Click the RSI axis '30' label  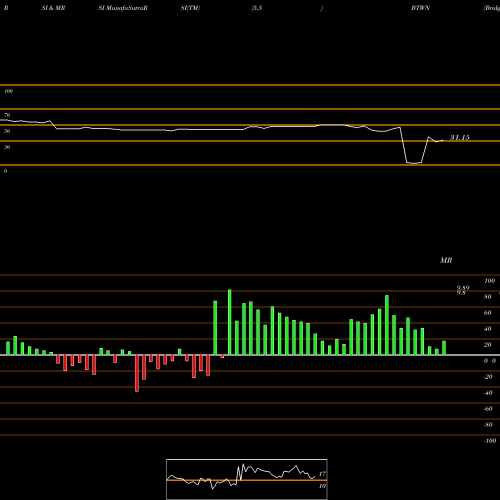point(7,147)
